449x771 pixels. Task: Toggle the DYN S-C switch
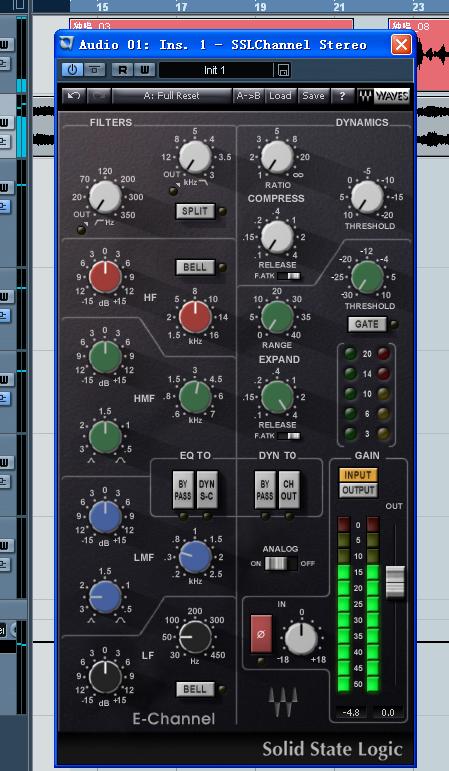(x=207, y=490)
